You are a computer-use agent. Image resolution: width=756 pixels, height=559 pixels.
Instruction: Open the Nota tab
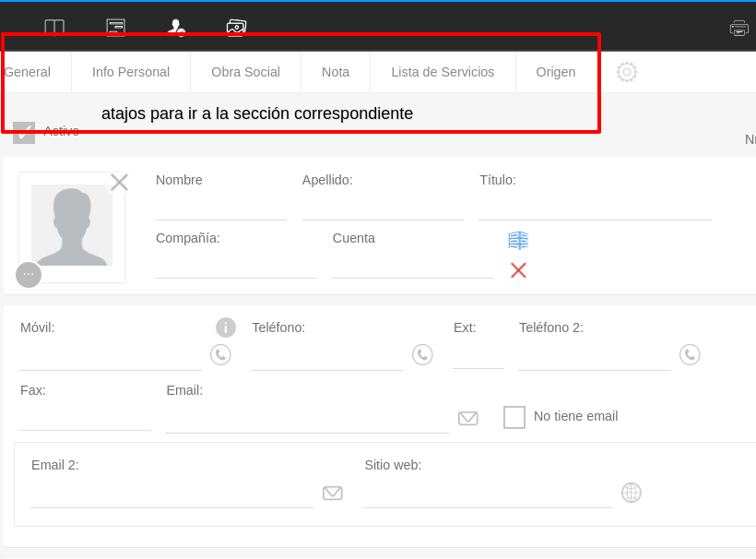[x=336, y=72]
